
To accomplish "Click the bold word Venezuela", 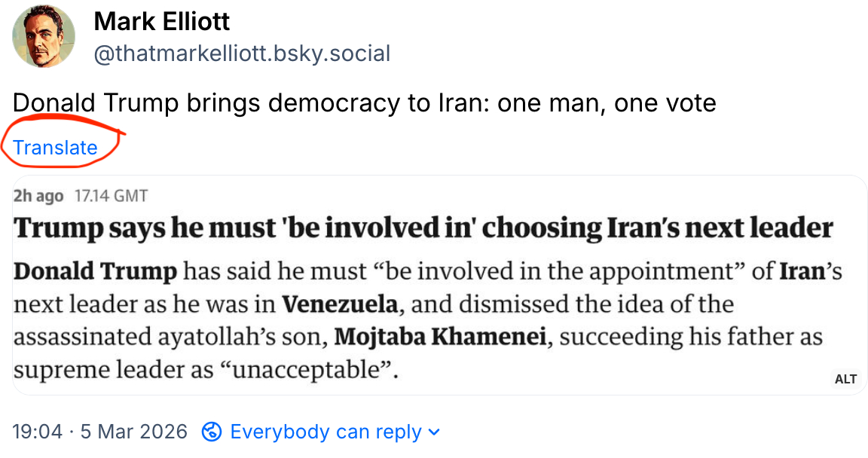I will (340, 304).
